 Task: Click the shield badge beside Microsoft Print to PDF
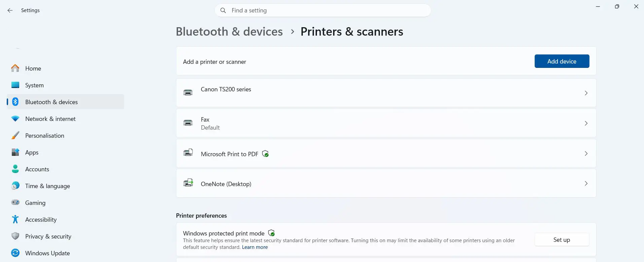pyautogui.click(x=265, y=154)
